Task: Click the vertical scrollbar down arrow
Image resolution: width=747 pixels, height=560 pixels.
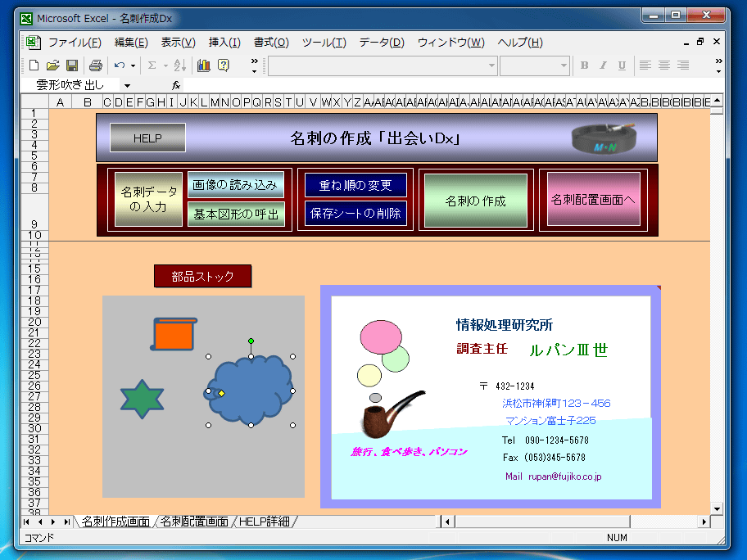Action: [717, 509]
